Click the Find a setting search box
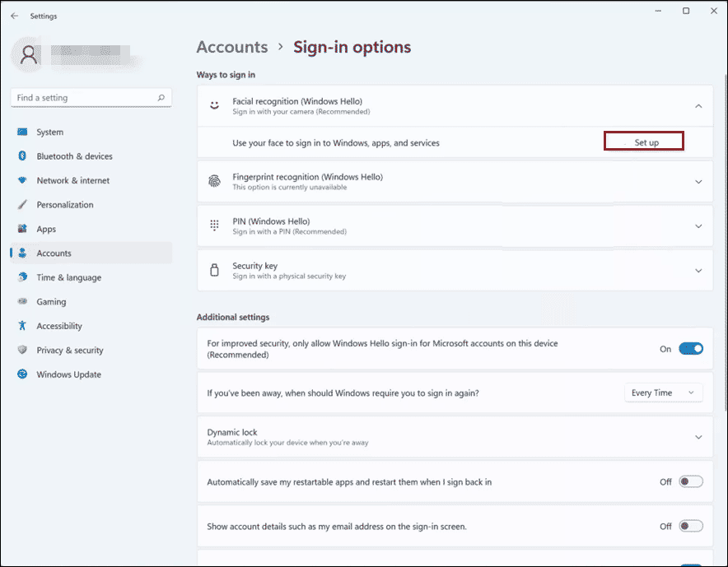This screenshot has height=567, width=728. [91, 97]
